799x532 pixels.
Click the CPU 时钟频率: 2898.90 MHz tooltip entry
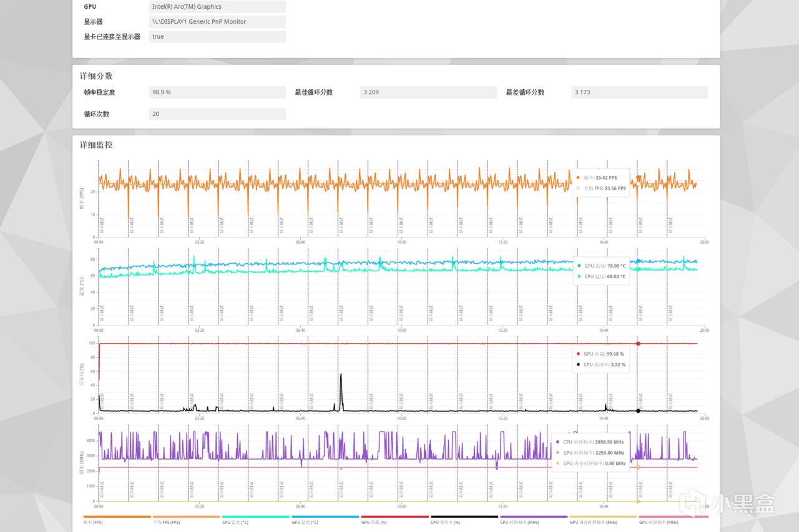pyautogui.click(x=590, y=442)
